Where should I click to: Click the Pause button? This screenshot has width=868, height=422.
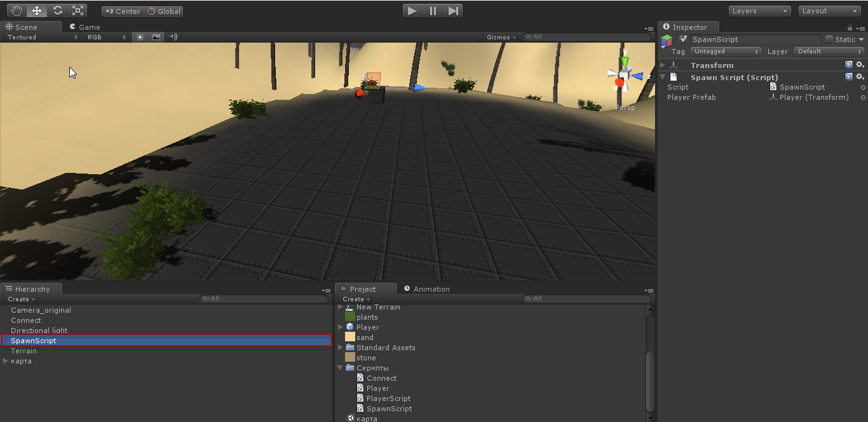[x=433, y=11]
